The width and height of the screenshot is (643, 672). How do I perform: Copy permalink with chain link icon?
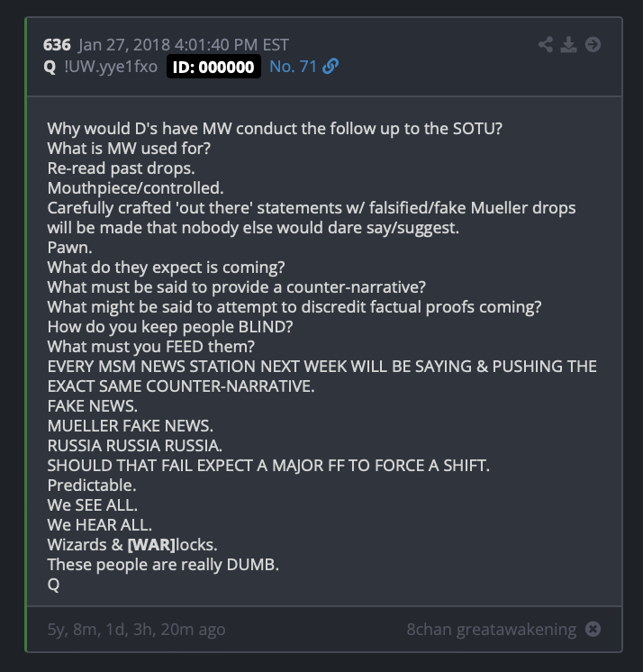pyautogui.click(x=331, y=67)
